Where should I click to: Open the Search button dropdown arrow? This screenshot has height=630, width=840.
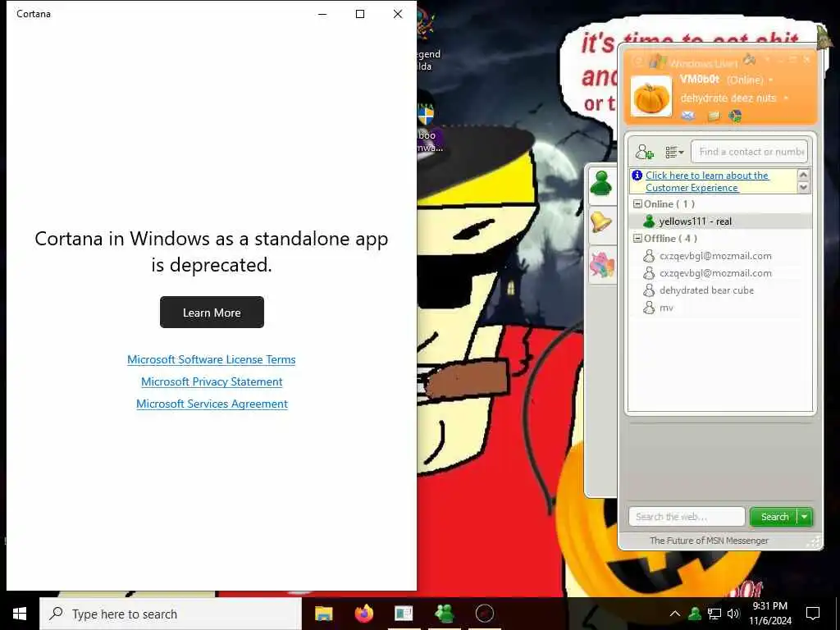point(805,517)
